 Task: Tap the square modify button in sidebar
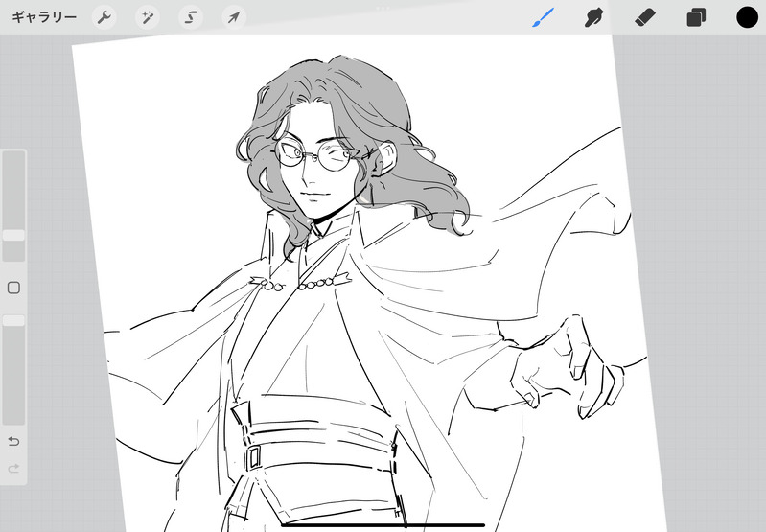(x=13, y=288)
